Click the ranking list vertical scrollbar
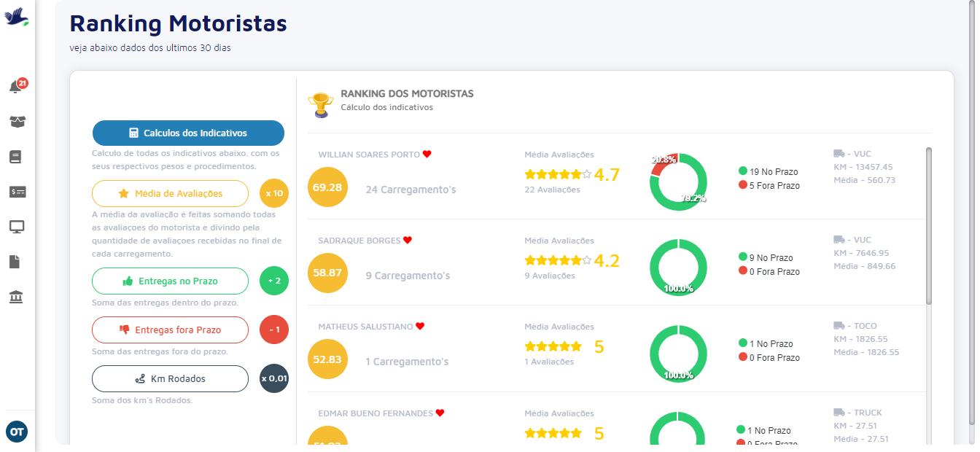This screenshot has width=980, height=452. [928, 226]
